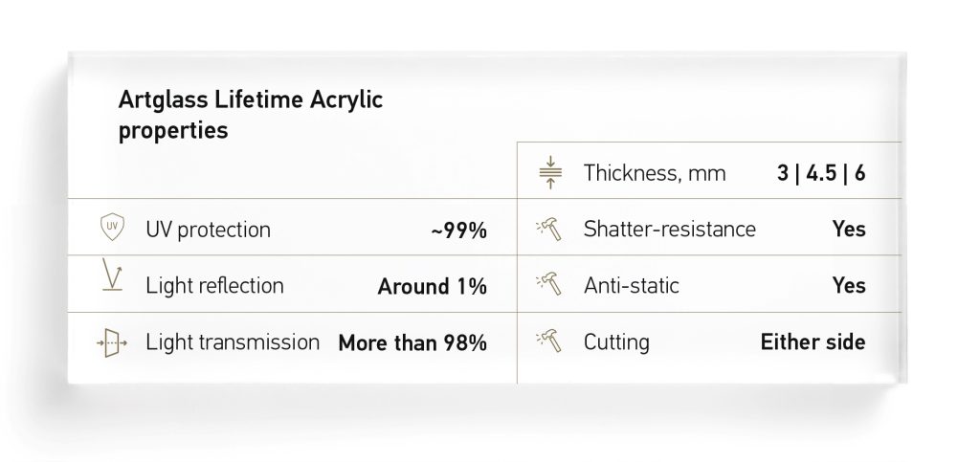The width and height of the screenshot is (980, 462).
Task: Click the light reflection angle icon
Action: click(x=113, y=275)
